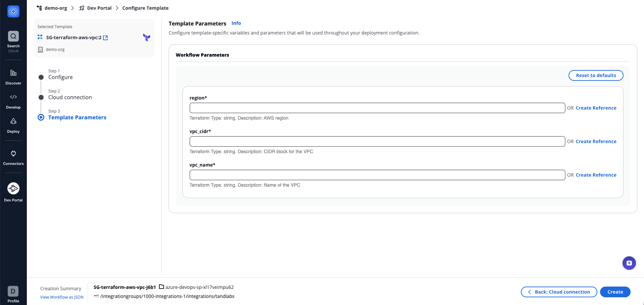This screenshot has height=305, width=644.
Task: Navigate to demo-org in the breadcrumb
Action: click(x=56, y=8)
